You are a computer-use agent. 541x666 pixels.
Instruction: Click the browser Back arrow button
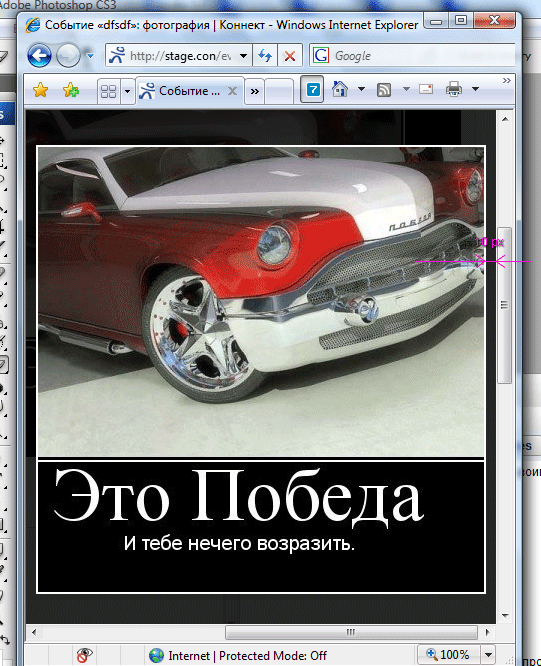39,55
